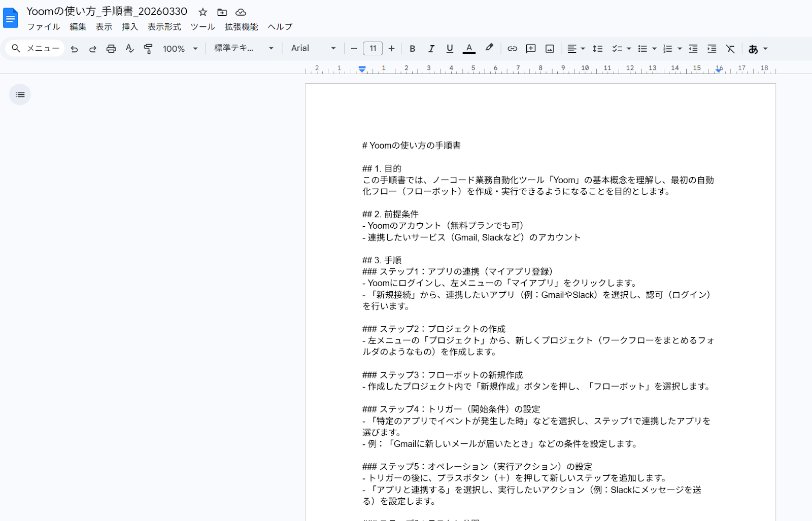Click the line '### ステップ2：プロジェクトの作成'
The width and height of the screenshot is (812, 521).
tap(434, 329)
